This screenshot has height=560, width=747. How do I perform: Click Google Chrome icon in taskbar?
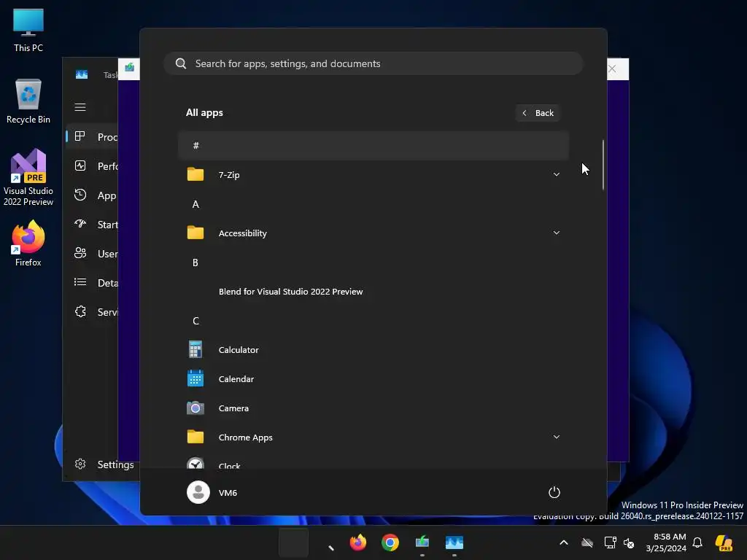[x=390, y=542]
